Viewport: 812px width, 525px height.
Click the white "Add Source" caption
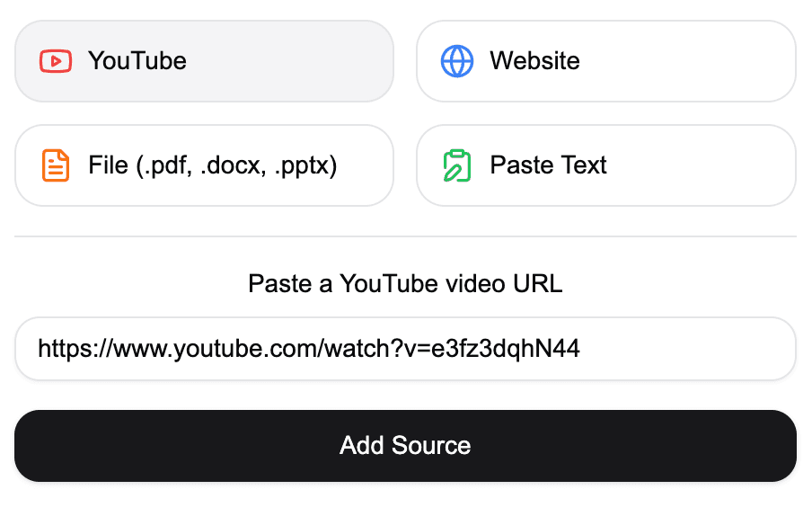tap(405, 446)
